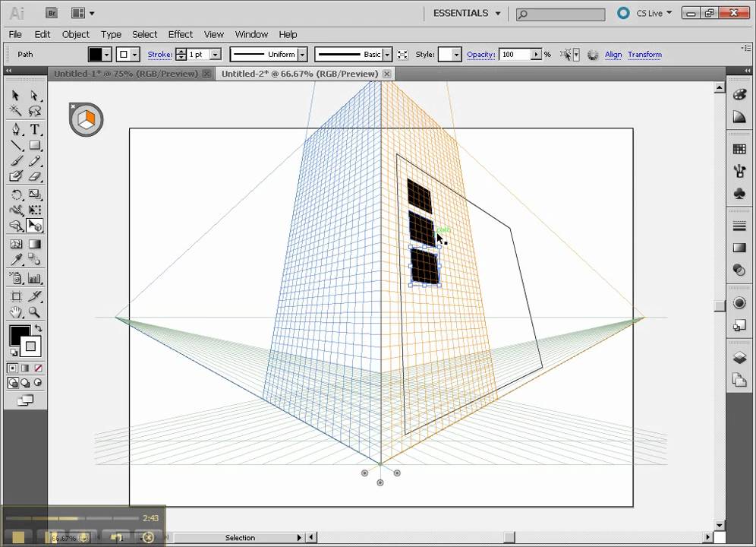Open the Essentials workspace switcher

[x=465, y=13]
